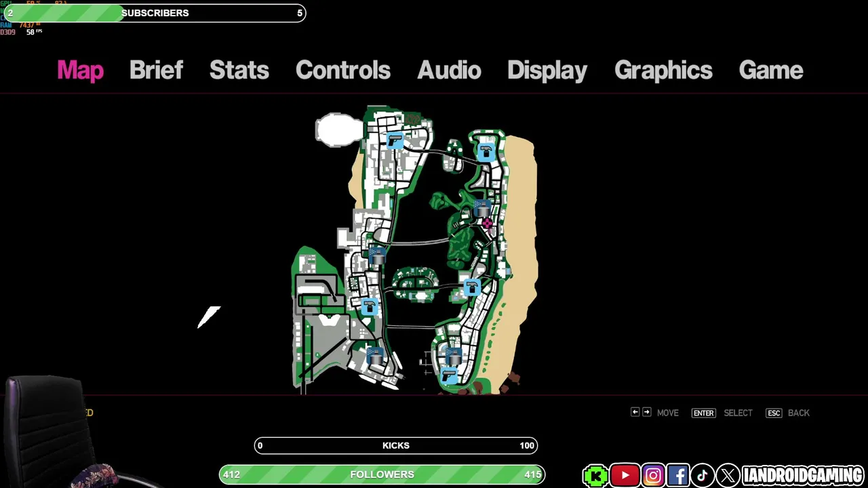Select the spray can icon in Little Haiti

point(377,256)
